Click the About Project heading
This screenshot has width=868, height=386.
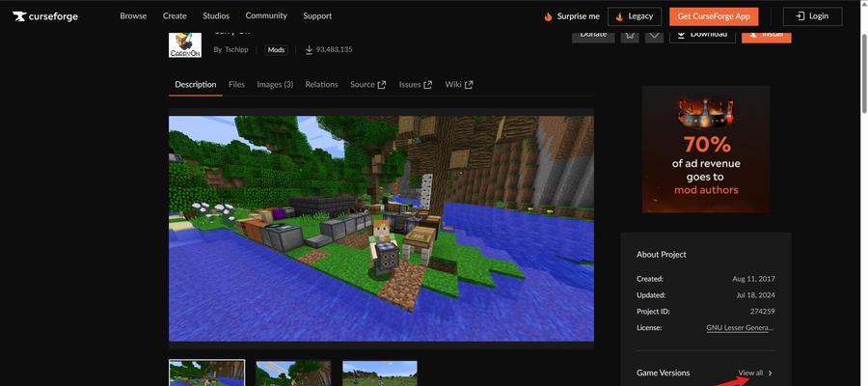pyautogui.click(x=661, y=255)
